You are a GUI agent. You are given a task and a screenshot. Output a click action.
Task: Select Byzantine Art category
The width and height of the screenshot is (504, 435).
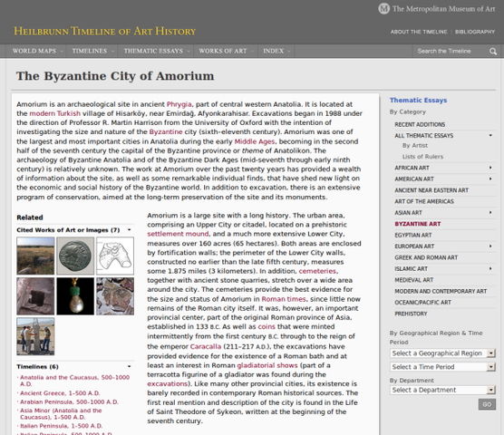pos(418,224)
